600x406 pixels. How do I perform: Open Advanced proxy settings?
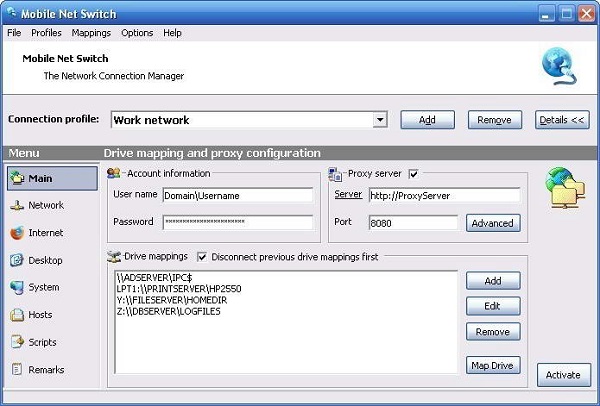pyautogui.click(x=492, y=223)
